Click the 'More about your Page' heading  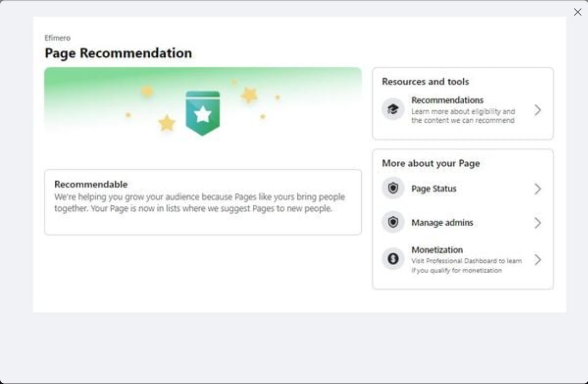point(430,163)
